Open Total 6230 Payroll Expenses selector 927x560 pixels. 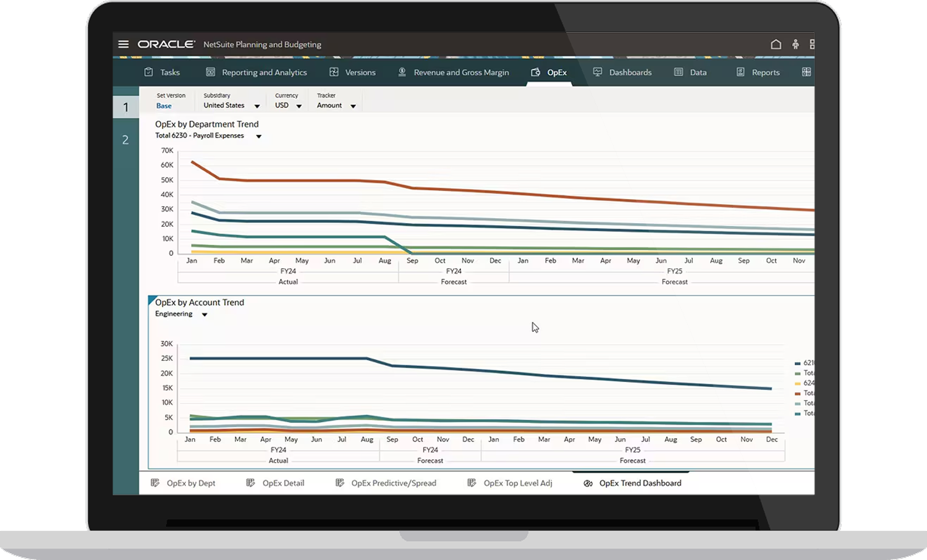pos(258,137)
